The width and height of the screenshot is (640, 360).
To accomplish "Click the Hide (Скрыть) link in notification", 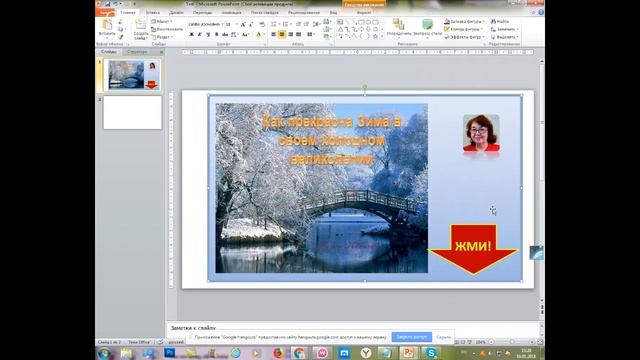I will pos(443,337).
